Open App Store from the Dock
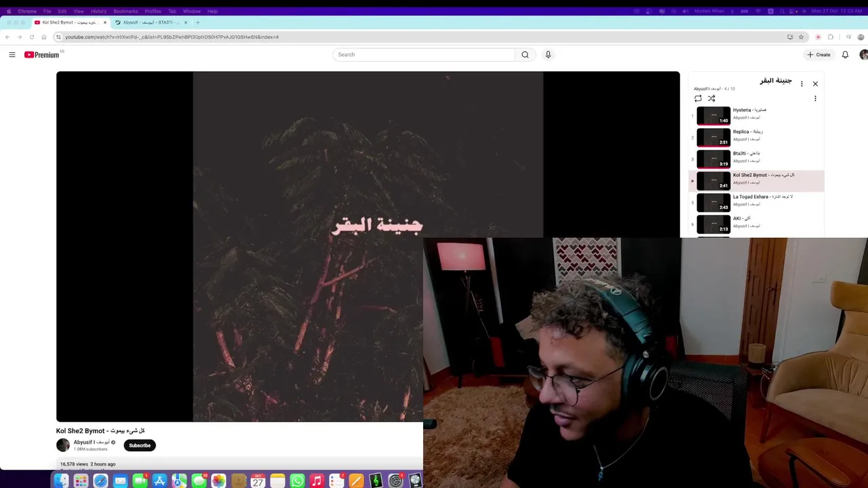This screenshot has height=488, width=868. click(x=159, y=481)
